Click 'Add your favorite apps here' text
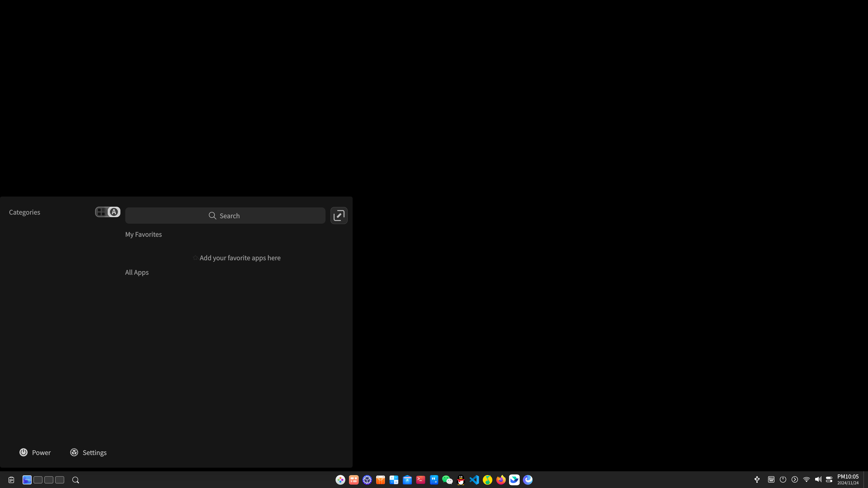This screenshot has width=868, height=488. coord(240,258)
